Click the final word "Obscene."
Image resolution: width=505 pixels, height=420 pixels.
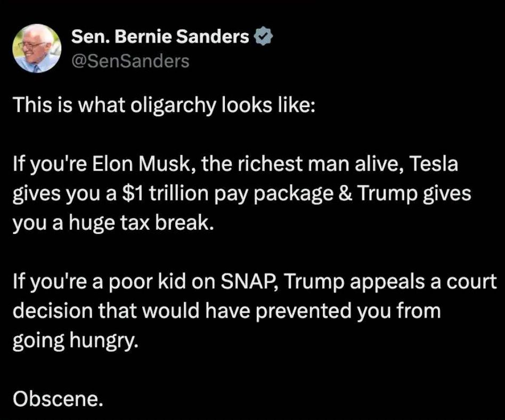pyautogui.click(x=58, y=399)
